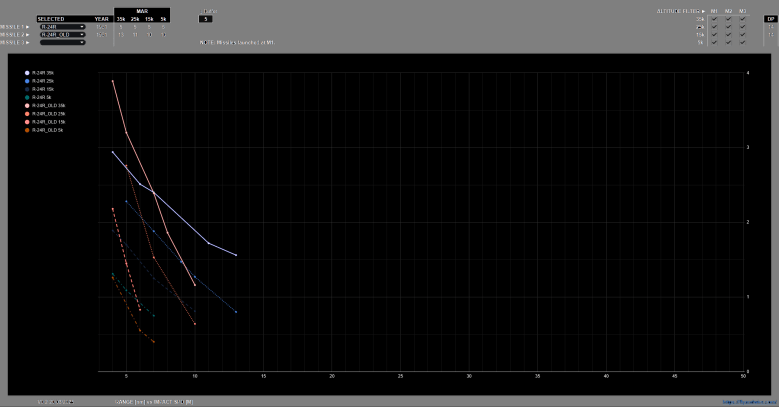Uncheck the 35k altitude filter for M1
The width and height of the screenshot is (779, 407).
714,19
